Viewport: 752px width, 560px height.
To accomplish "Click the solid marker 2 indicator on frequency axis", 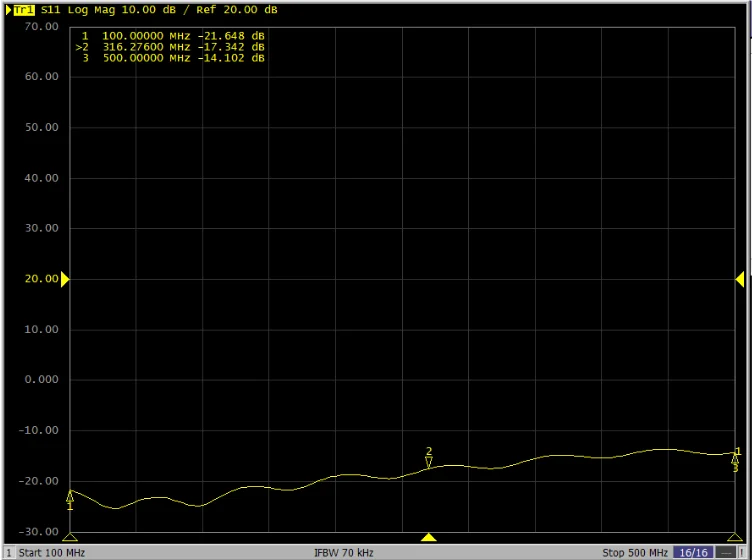I will tap(429, 537).
